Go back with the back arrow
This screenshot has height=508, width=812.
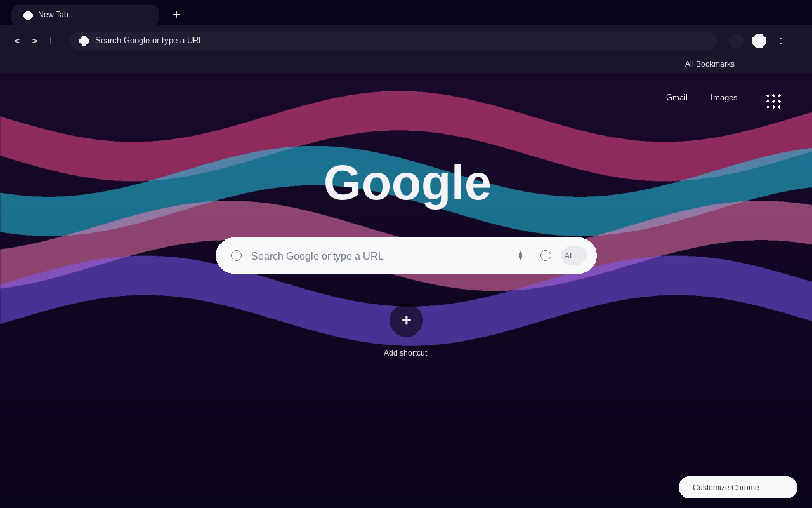click(17, 41)
